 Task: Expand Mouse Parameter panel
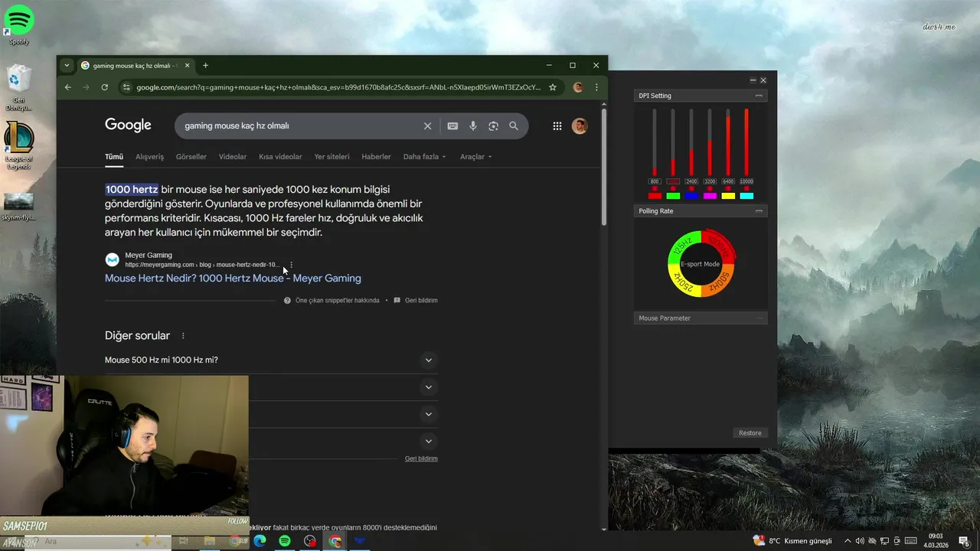[759, 318]
